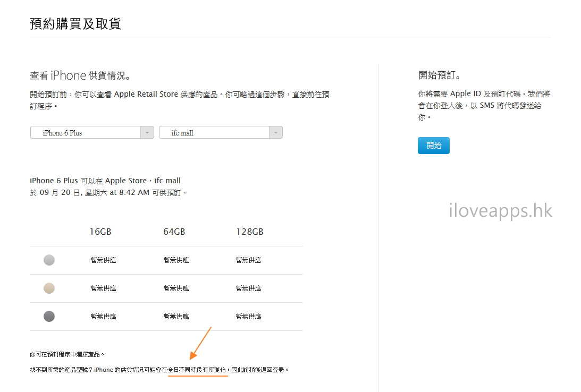Open the ifc mall store dropdown
This screenshot has height=392, width=581.
(221, 132)
